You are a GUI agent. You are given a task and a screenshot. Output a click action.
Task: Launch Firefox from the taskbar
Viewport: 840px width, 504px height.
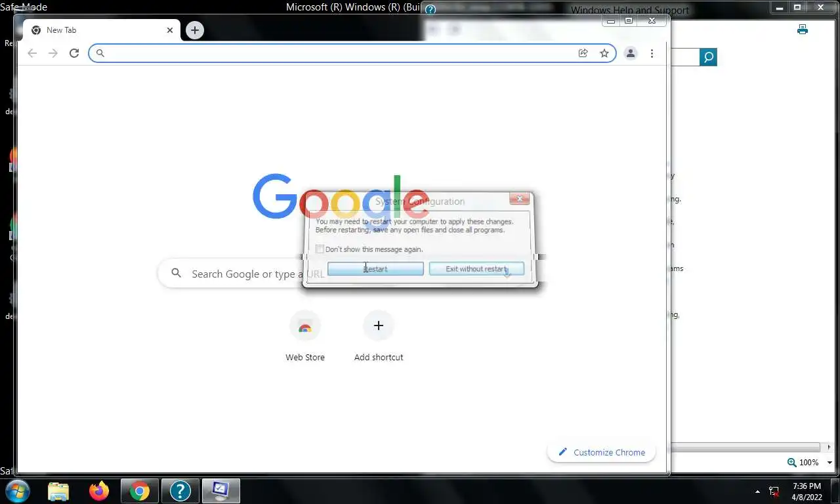tap(99, 491)
